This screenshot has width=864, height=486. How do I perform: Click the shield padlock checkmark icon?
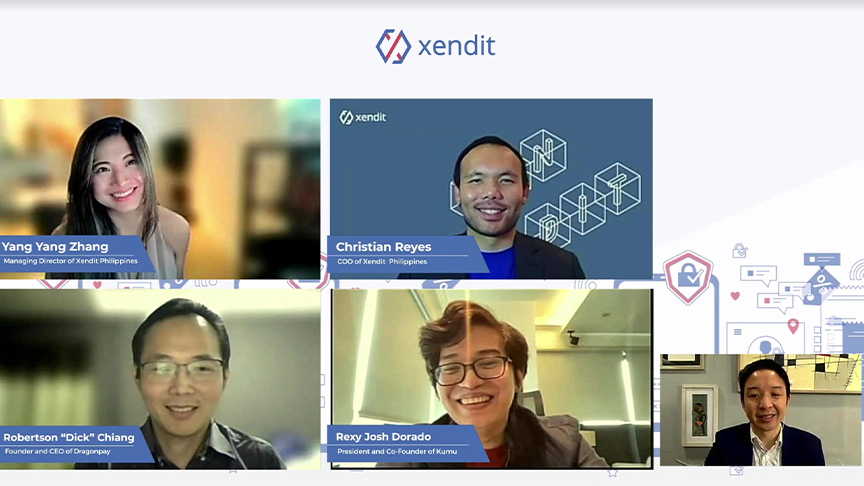pos(688,277)
